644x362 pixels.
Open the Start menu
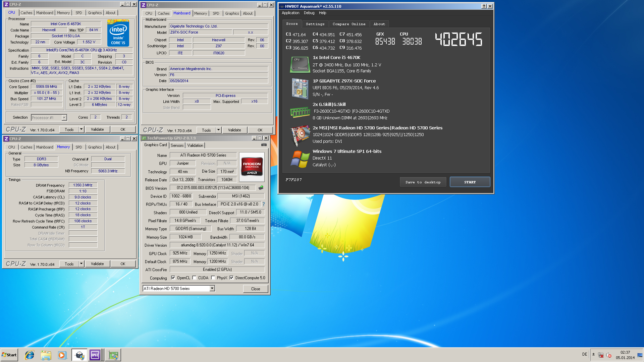pos(9,355)
